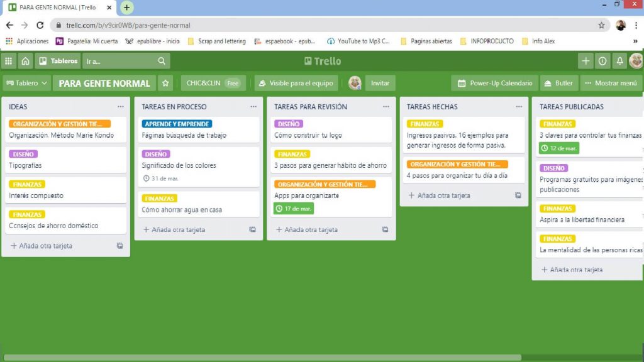The width and height of the screenshot is (644, 362).
Task: Open the information circle icon in header
Action: [x=603, y=60]
